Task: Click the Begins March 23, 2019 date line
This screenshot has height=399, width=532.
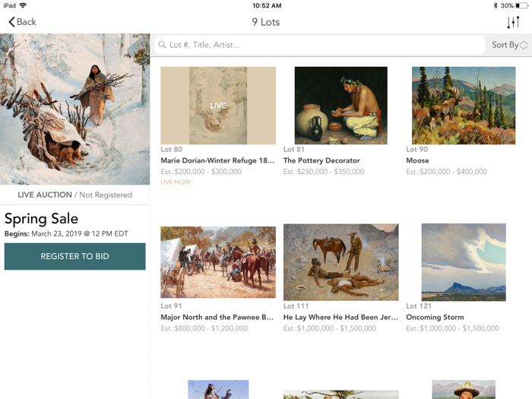Action: [x=66, y=234]
